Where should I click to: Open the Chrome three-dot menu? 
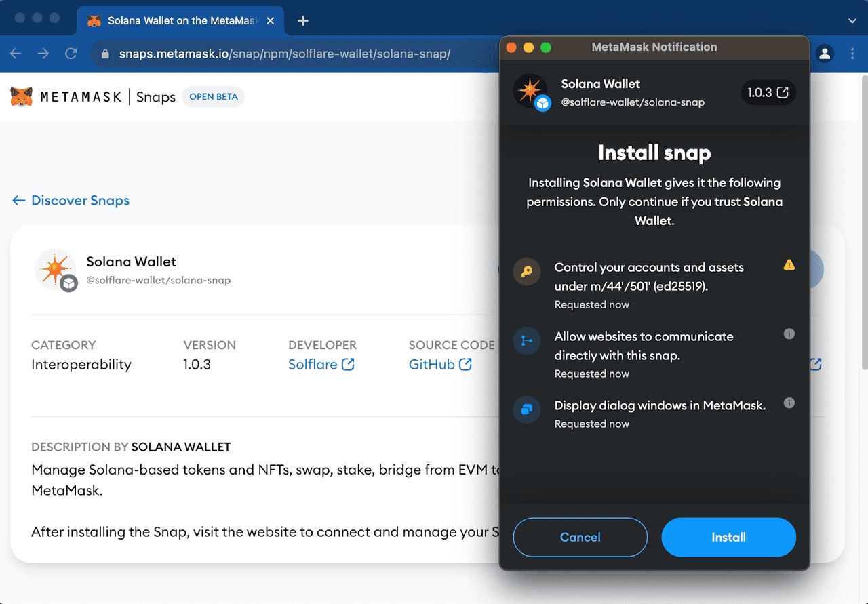coord(852,54)
